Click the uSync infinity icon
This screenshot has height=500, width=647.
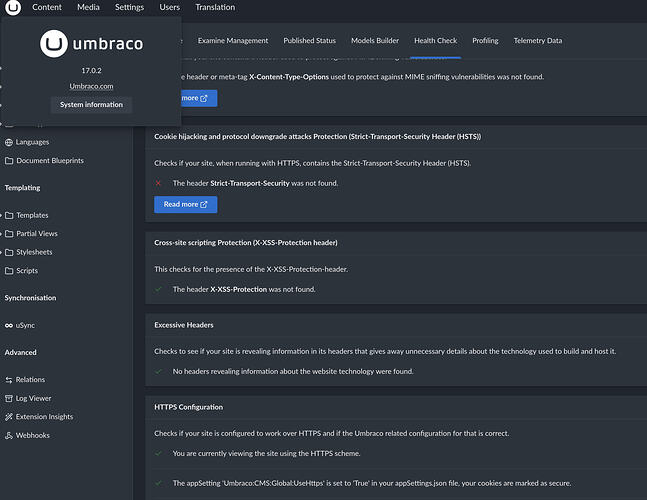(9, 325)
